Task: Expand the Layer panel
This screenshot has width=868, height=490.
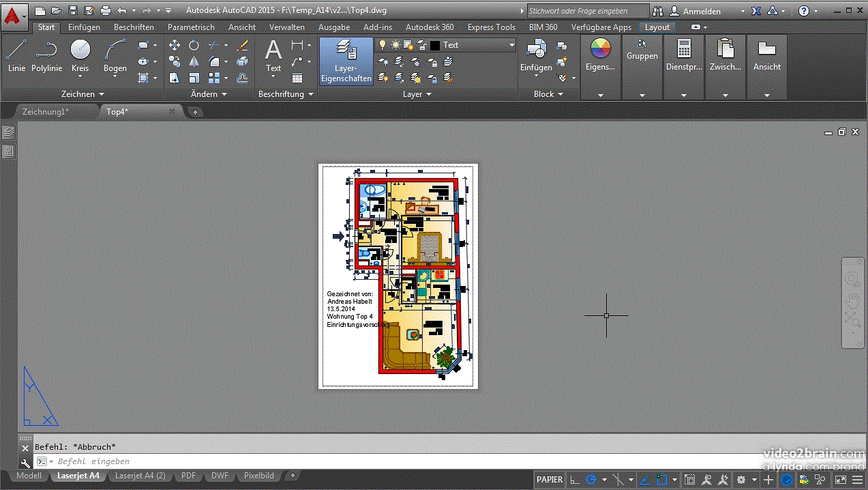Action: (x=417, y=94)
